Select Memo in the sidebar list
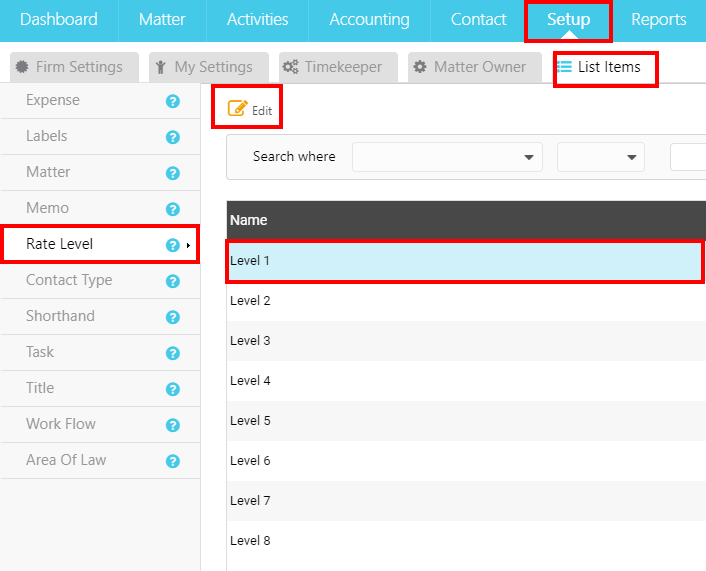This screenshot has width=706, height=571. [100, 208]
